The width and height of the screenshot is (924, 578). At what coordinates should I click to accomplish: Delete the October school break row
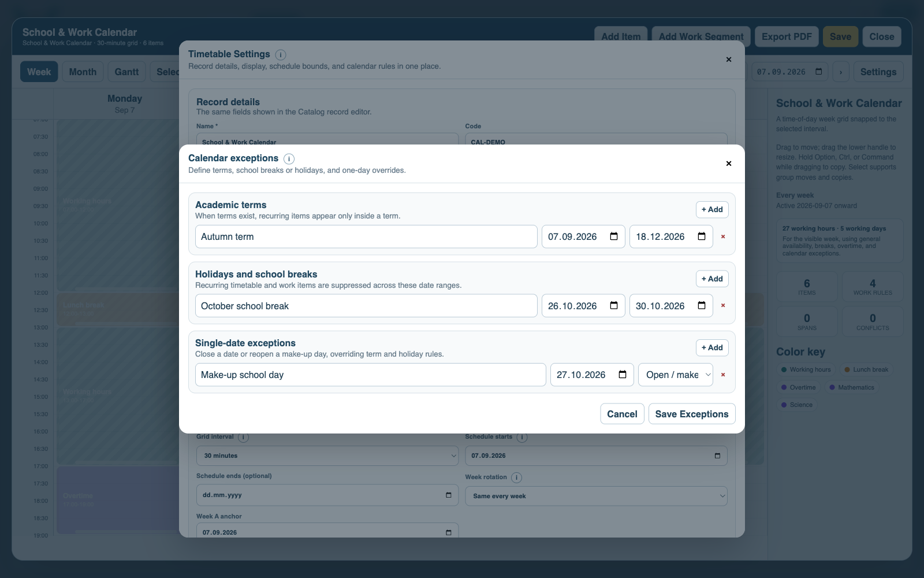click(723, 306)
